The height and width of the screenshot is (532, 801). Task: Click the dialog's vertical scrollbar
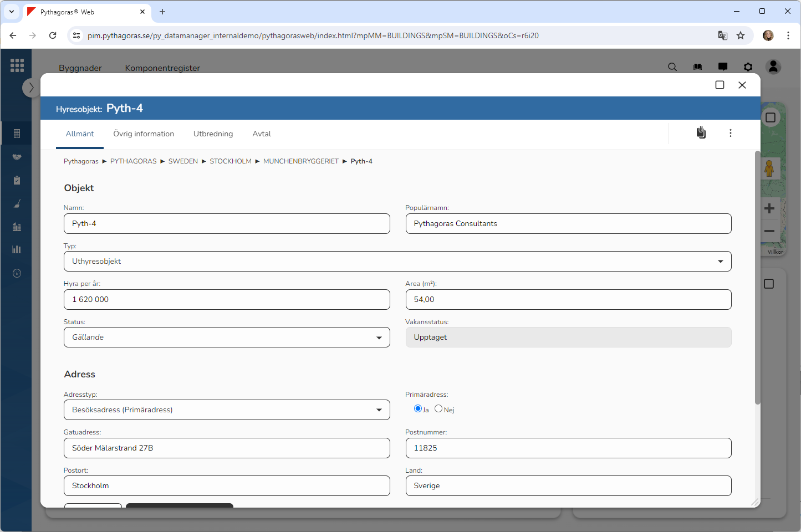point(757,277)
